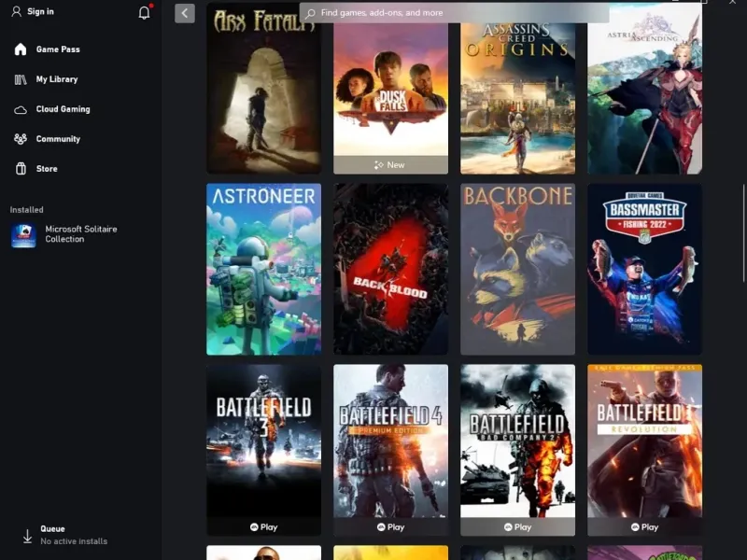Focus the Find games search field
The width and height of the screenshot is (747, 560).
tap(455, 13)
